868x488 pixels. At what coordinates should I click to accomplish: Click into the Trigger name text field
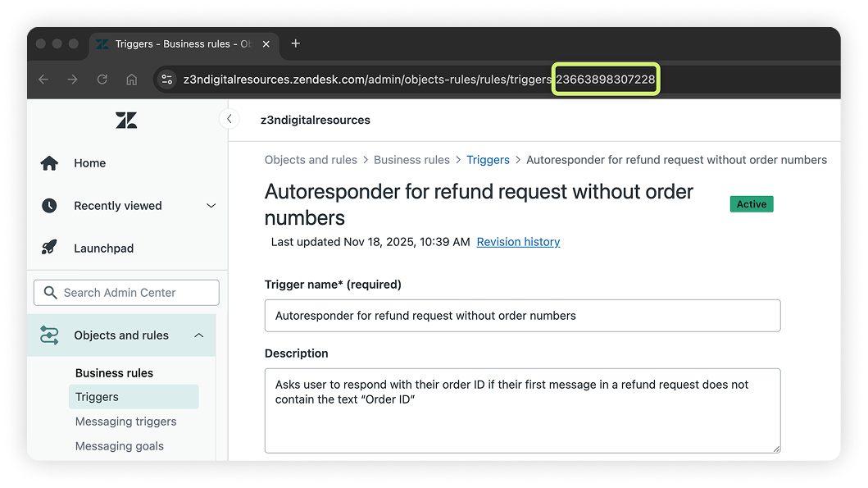(x=522, y=316)
